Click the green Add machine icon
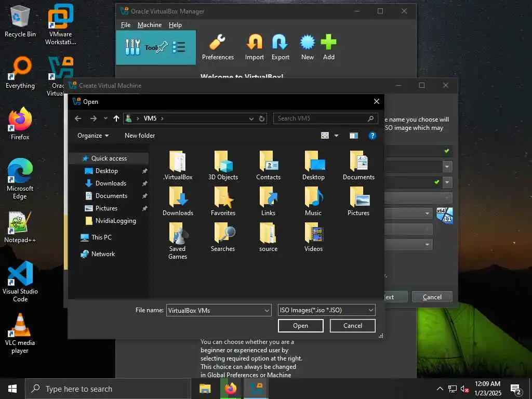The image size is (532, 399). (x=328, y=47)
